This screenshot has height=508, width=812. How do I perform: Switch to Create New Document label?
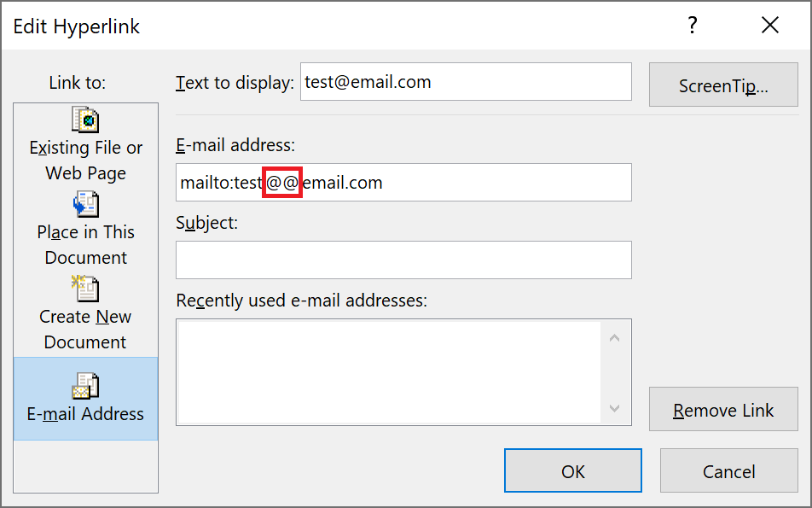pos(85,330)
